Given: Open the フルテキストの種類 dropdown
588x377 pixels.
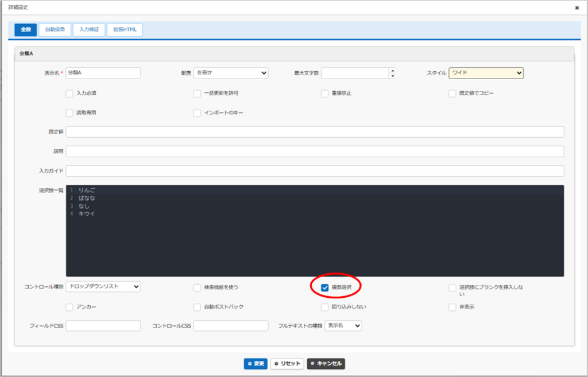Looking at the screenshot, I should (343, 325).
